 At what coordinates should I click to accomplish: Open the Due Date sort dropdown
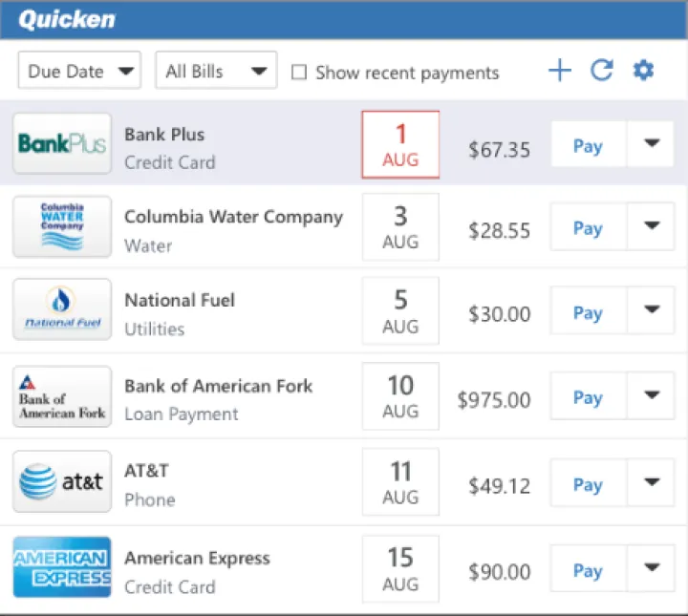79,71
